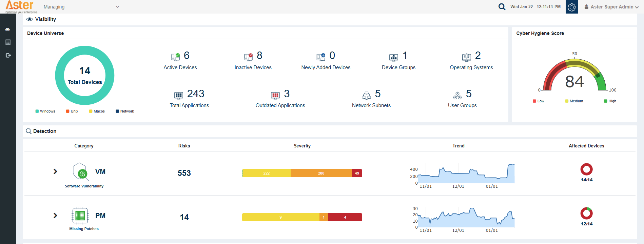This screenshot has height=244, width=644.
Task: Toggle the Windows legend in device chart
Action: pos(45,111)
